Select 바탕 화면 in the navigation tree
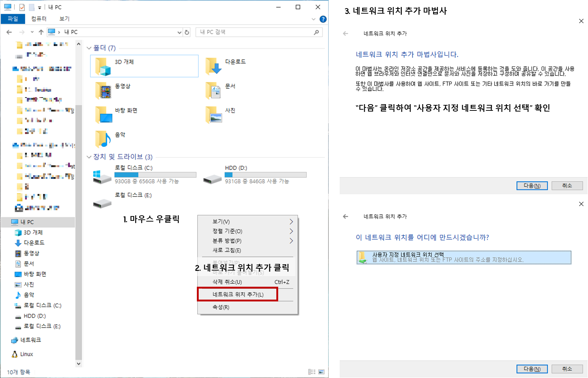 tap(35, 274)
